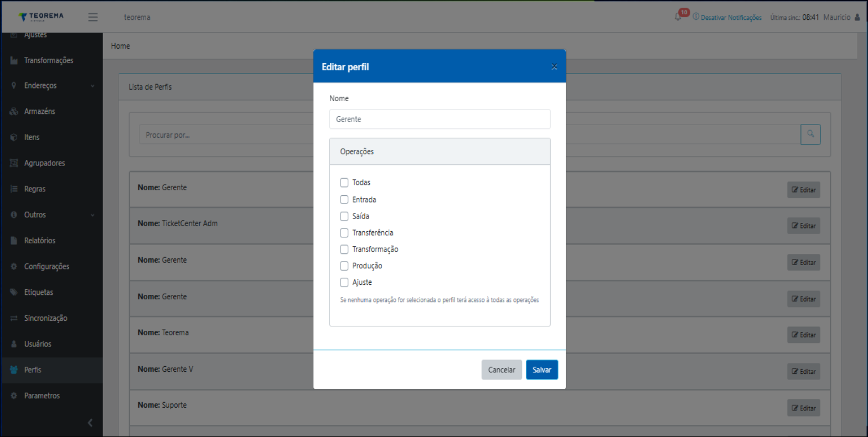The width and height of the screenshot is (868, 437).
Task: Click the Perfis group icon
Action: point(14,370)
